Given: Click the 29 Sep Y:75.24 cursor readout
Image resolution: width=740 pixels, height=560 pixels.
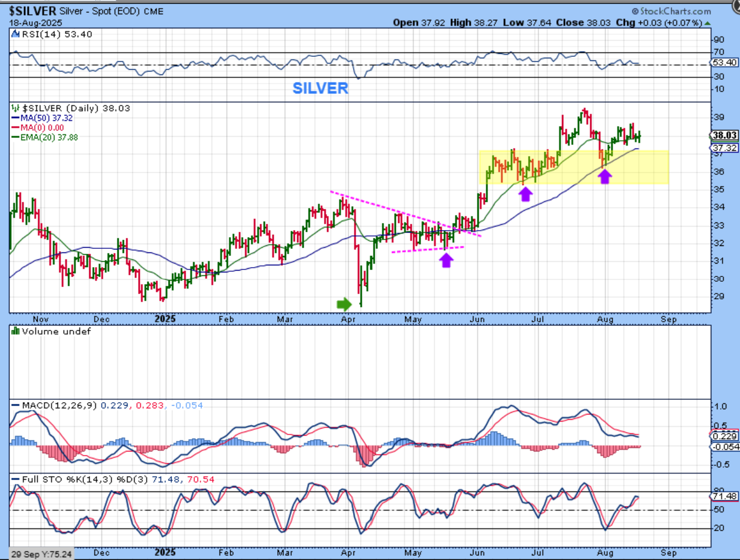Looking at the screenshot, I should point(42,554).
